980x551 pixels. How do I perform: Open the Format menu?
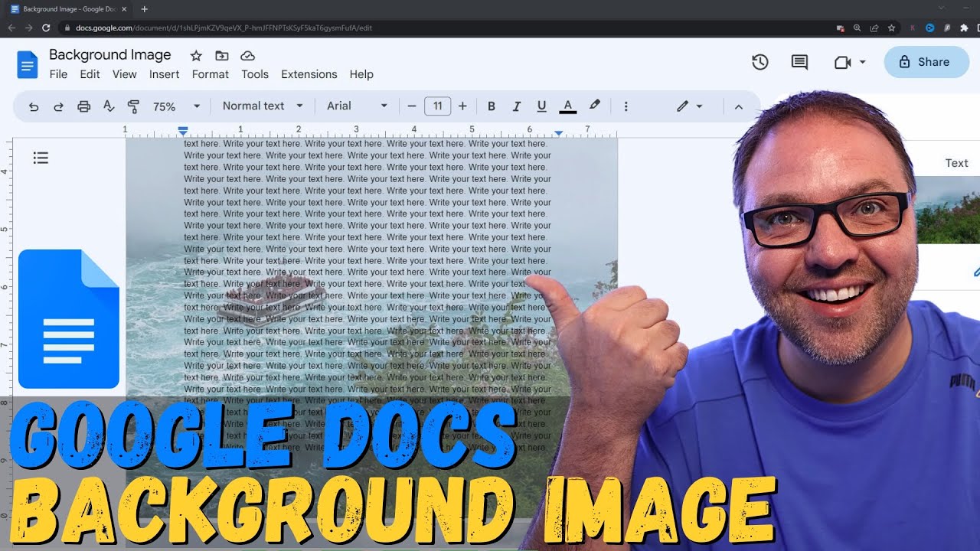coord(210,74)
